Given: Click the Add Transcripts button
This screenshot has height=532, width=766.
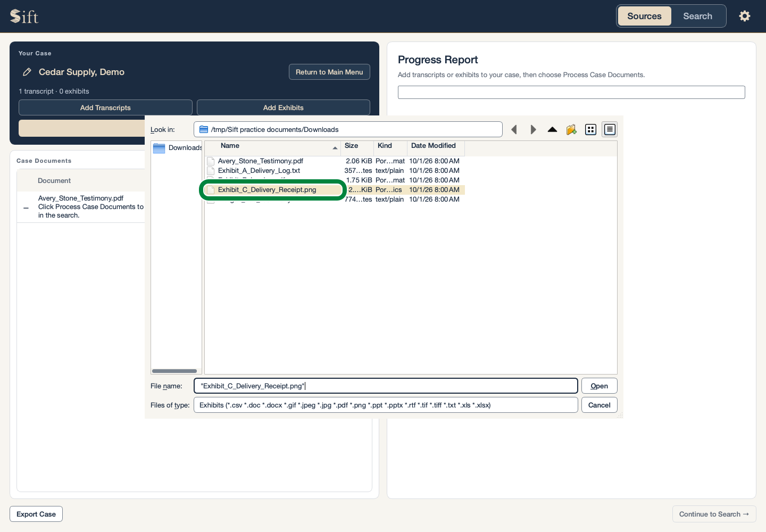Looking at the screenshot, I should [x=105, y=107].
